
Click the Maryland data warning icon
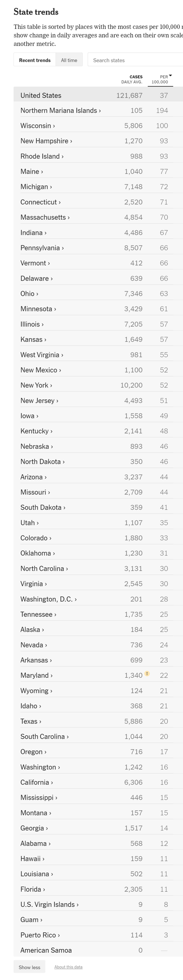click(147, 673)
